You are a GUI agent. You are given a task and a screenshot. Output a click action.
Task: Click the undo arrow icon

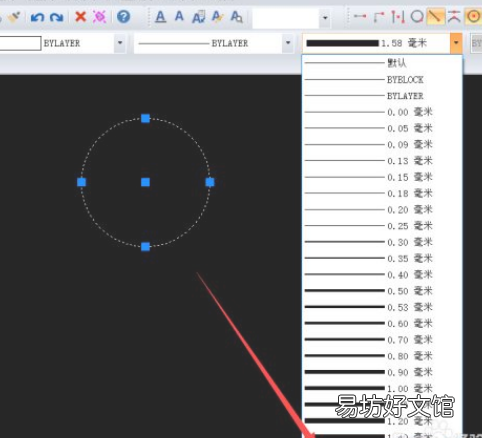pos(37,17)
